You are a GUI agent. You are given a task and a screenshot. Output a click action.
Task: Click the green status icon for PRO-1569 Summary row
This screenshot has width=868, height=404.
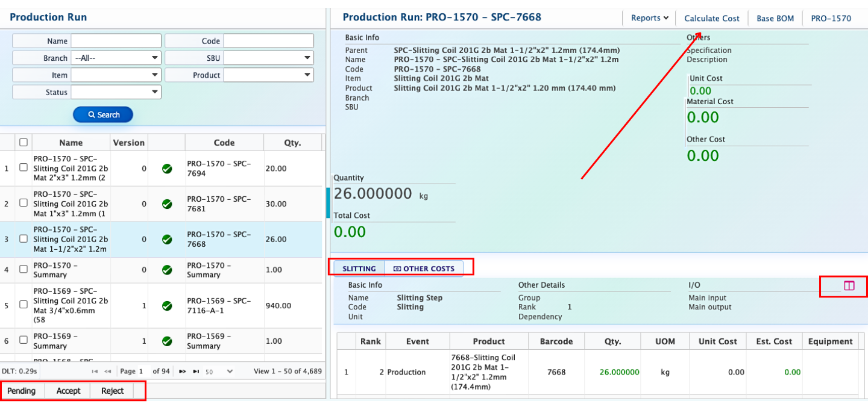(167, 341)
